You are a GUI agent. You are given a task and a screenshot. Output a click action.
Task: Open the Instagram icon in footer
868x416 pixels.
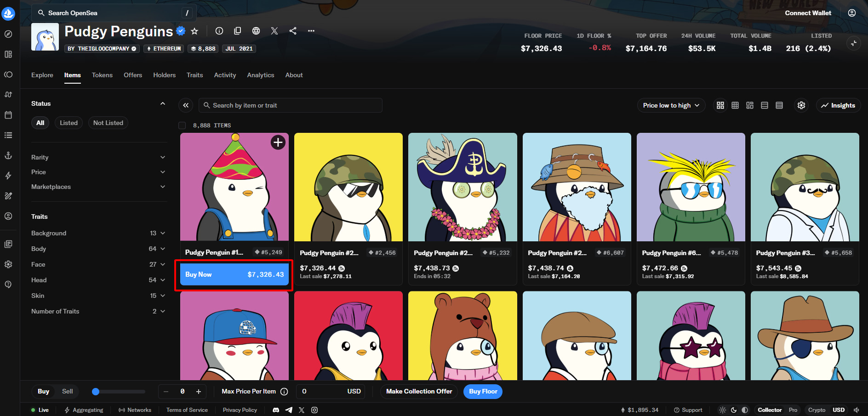click(x=314, y=410)
